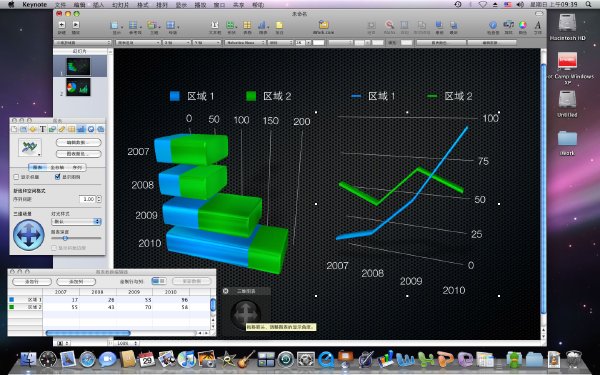
Task: Select slide 2 thumbnail in navigator
Action: (78, 87)
